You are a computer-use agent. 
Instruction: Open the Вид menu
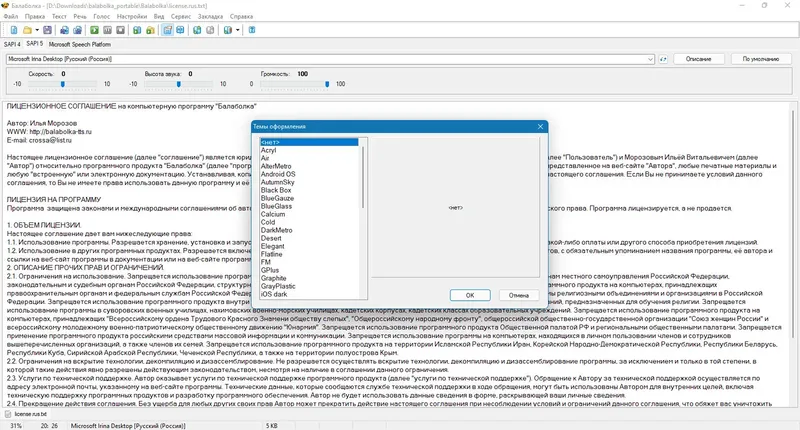[159, 16]
